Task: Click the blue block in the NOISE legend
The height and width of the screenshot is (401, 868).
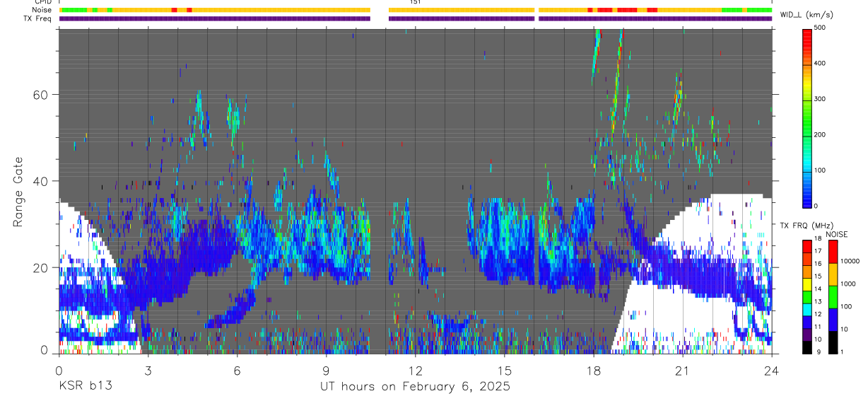Action: pyautogui.click(x=833, y=320)
